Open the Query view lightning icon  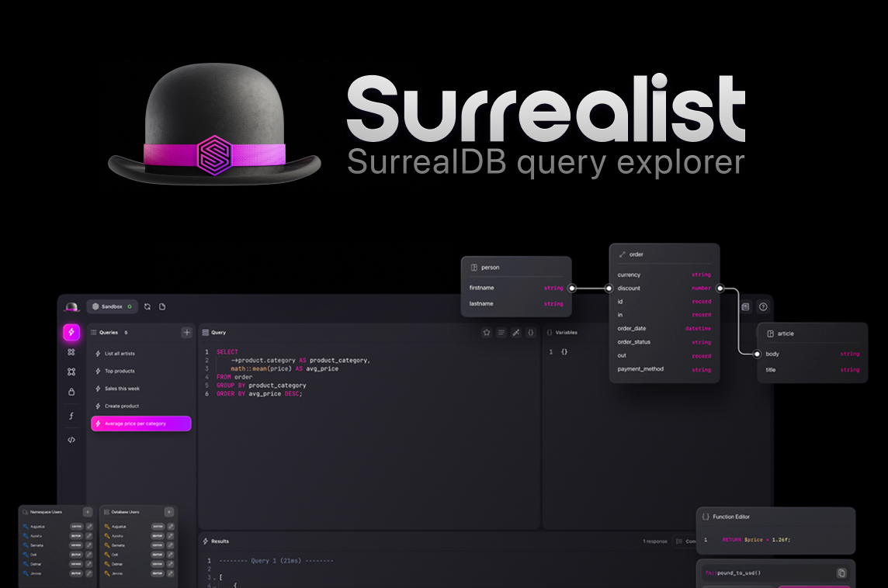click(x=71, y=332)
